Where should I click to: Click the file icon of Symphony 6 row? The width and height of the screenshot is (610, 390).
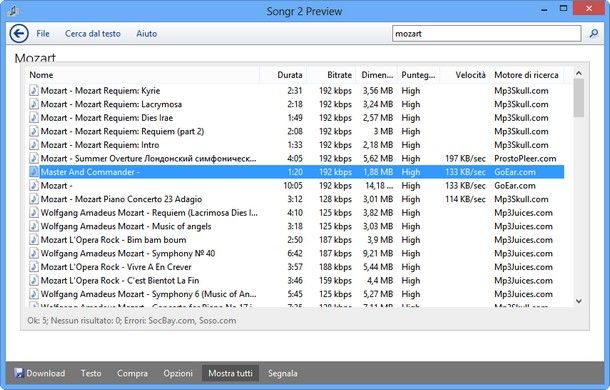point(34,294)
